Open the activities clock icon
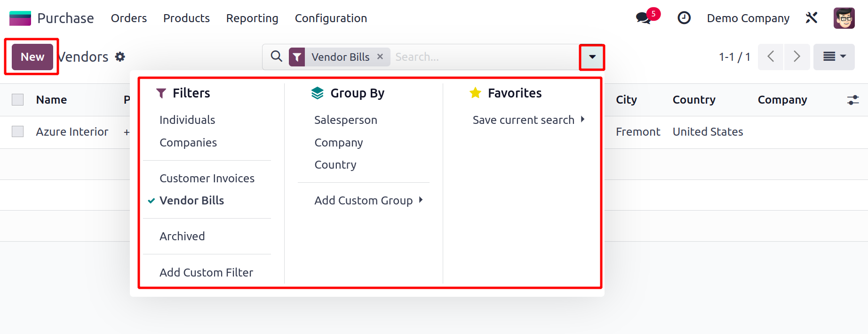This screenshot has width=868, height=334. pyautogui.click(x=684, y=18)
